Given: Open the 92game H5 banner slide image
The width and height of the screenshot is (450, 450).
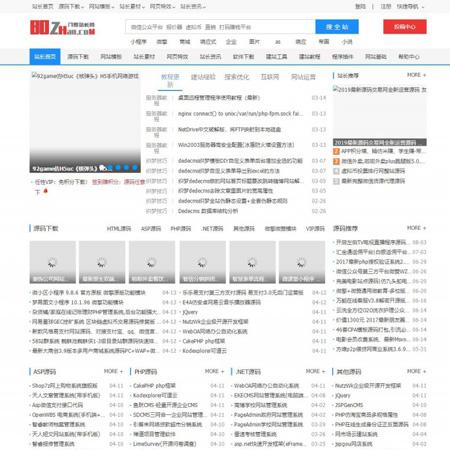Looking at the screenshot, I should click(85, 122).
